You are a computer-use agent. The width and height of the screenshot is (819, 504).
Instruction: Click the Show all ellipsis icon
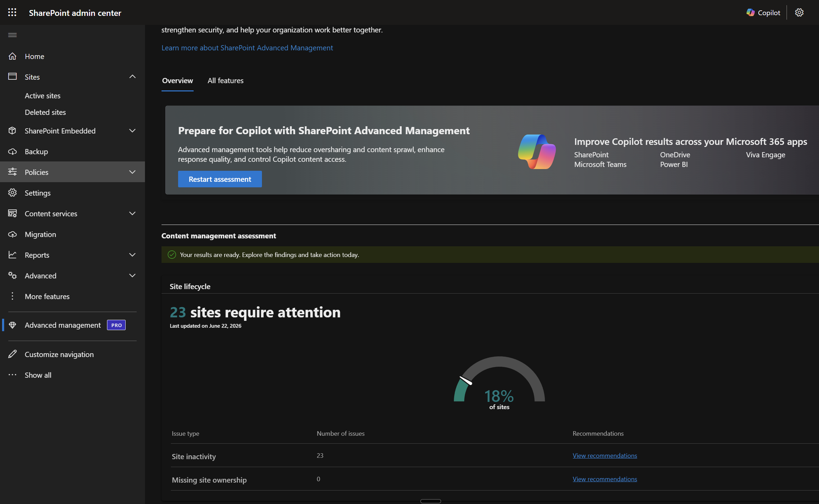pyautogui.click(x=12, y=375)
